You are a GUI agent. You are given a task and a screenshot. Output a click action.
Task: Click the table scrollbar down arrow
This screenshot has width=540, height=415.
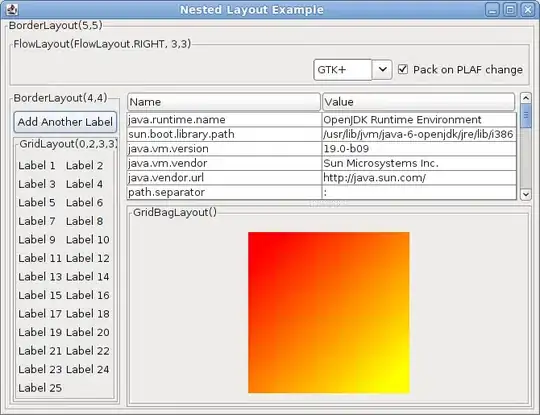526,194
